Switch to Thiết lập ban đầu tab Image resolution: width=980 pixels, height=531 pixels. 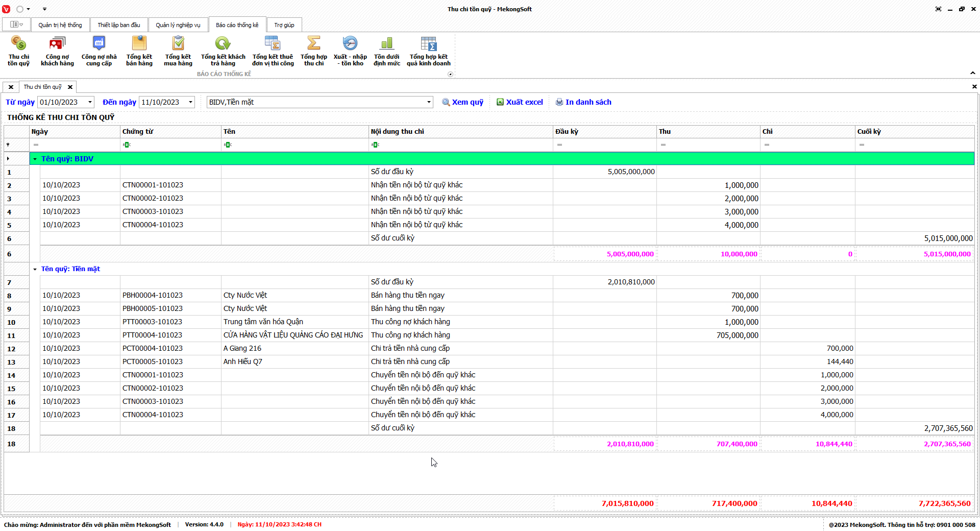pyautogui.click(x=119, y=25)
